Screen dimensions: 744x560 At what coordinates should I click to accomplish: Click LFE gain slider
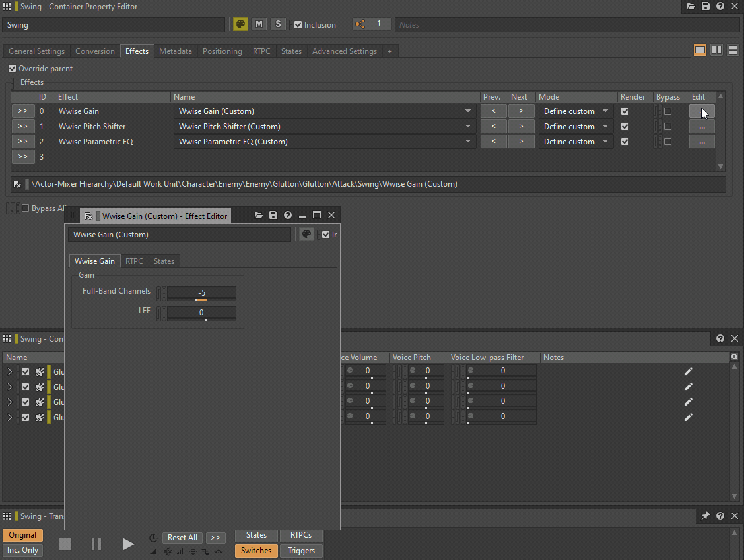pos(201,313)
